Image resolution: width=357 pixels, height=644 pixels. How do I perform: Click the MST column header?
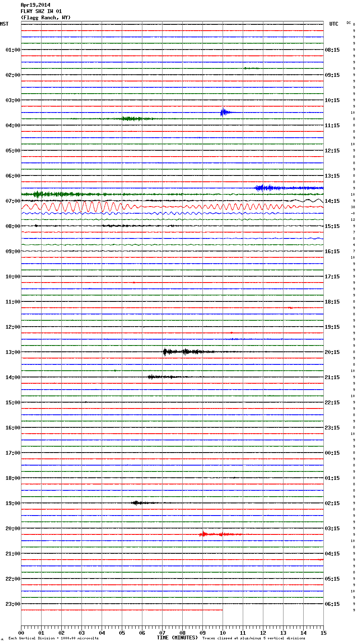[x=4, y=24]
